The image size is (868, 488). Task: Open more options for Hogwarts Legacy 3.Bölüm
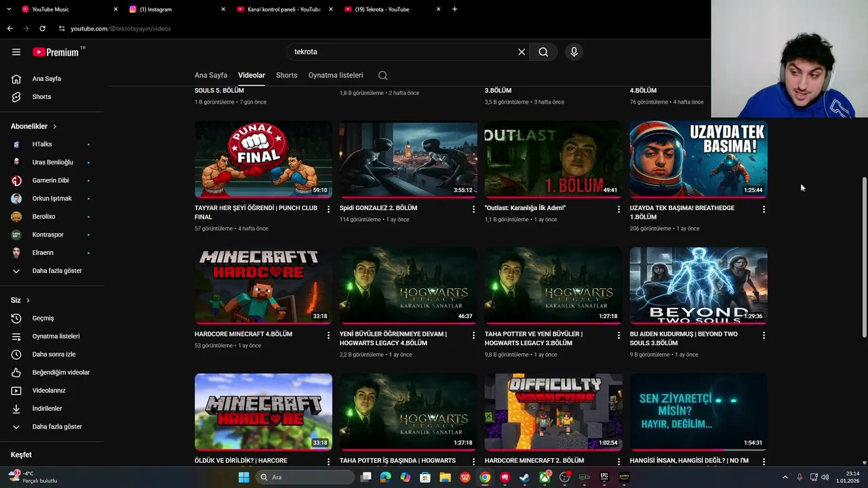[x=618, y=335]
